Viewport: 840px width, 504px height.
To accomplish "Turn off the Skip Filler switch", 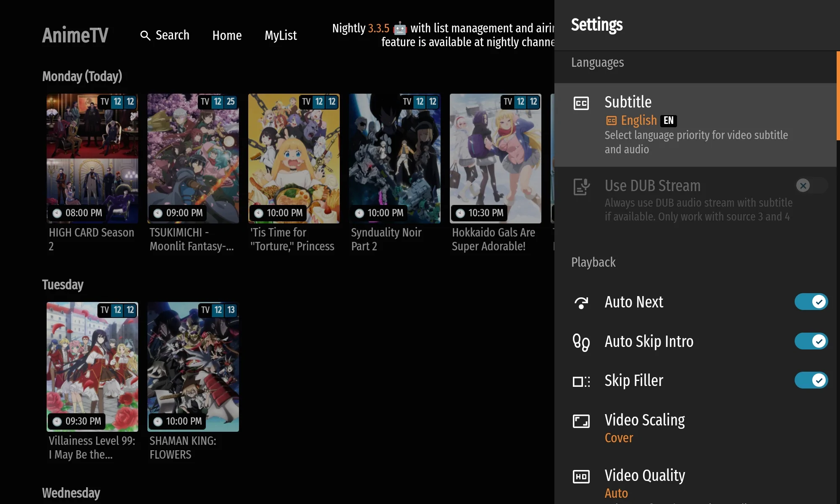I will pos(811,380).
